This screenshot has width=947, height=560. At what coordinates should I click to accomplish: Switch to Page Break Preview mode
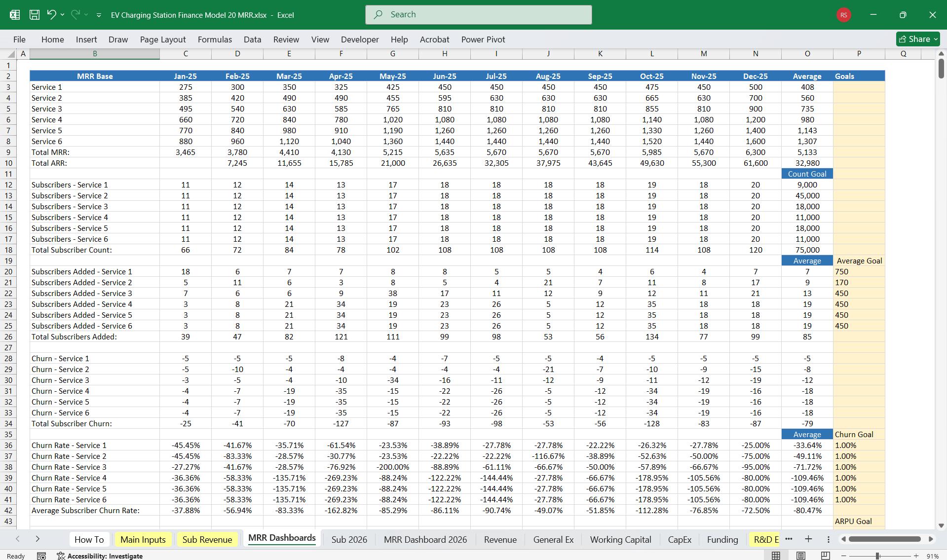[825, 556]
